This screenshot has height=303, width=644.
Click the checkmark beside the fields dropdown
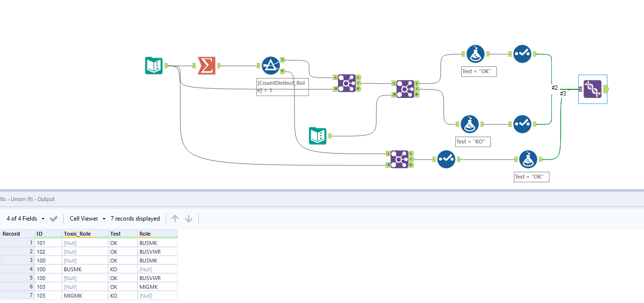[x=54, y=218]
